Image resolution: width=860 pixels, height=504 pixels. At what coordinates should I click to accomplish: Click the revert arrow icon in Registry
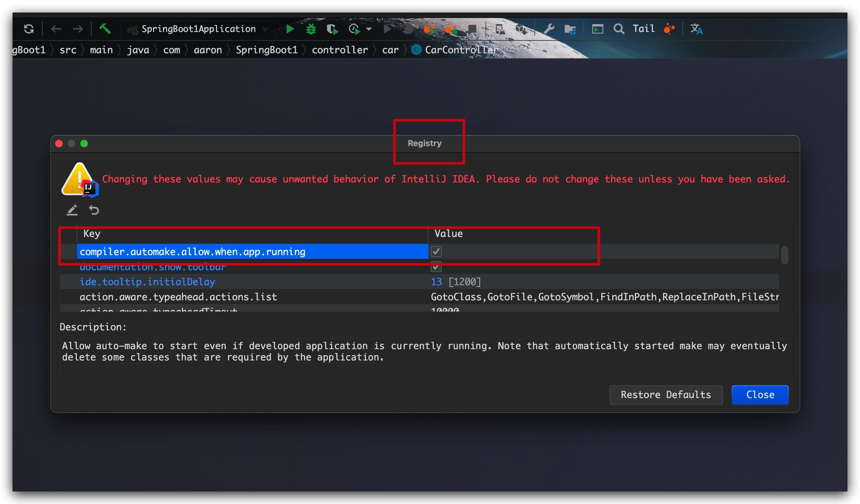click(x=94, y=210)
